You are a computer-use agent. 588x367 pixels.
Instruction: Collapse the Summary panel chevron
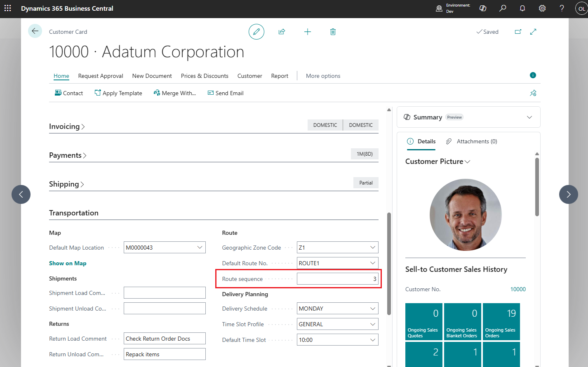[x=529, y=117]
